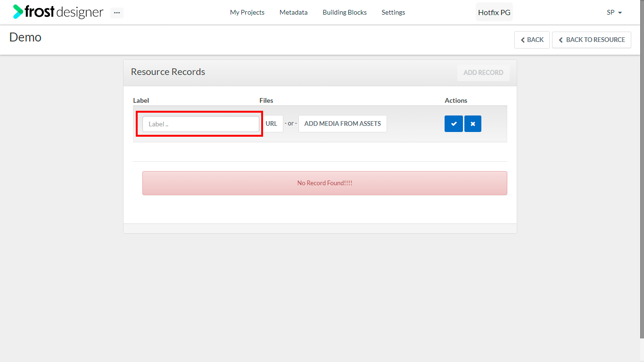This screenshot has width=644, height=362.
Task: Confirm the record with the checkmark button
Action: (x=454, y=124)
